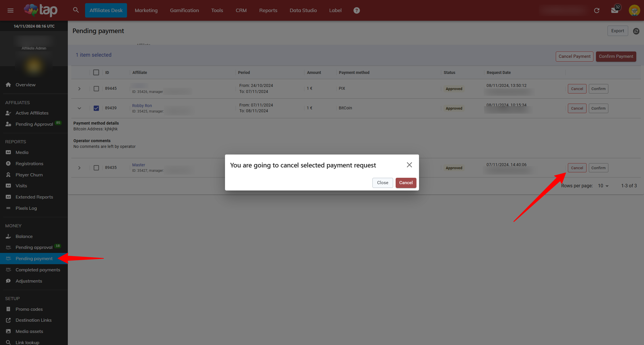Image resolution: width=644 pixels, height=345 pixels.
Task: Click the Export button
Action: (x=617, y=31)
